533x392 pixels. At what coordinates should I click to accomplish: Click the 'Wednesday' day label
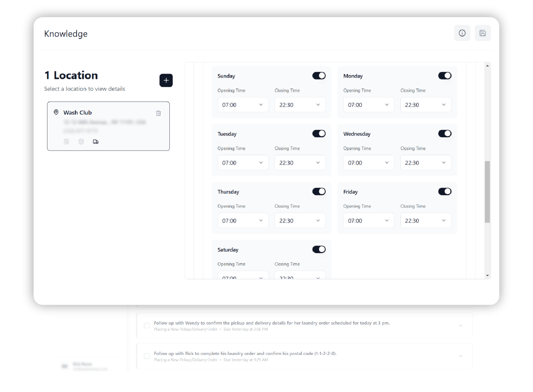[357, 134]
